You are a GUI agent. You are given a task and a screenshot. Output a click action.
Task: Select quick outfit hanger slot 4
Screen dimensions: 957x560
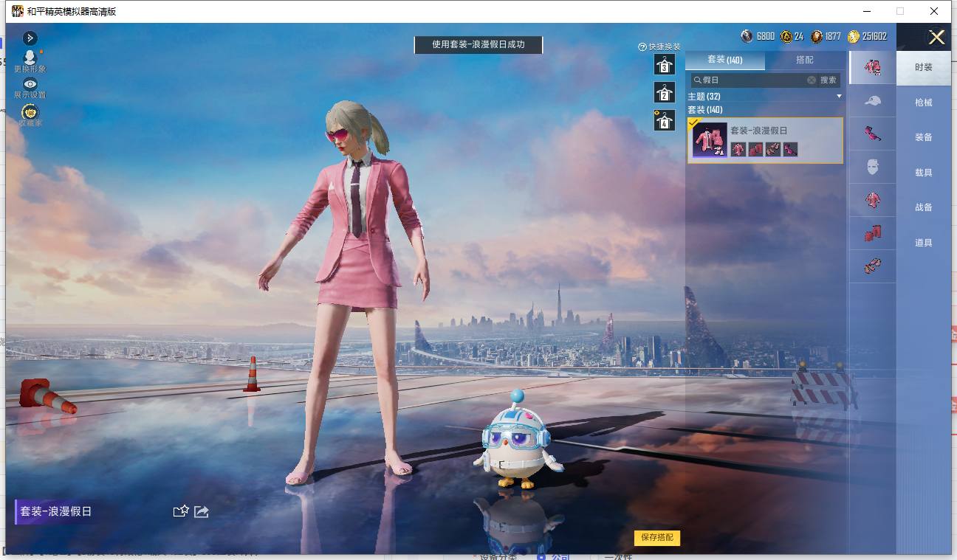pos(664,120)
